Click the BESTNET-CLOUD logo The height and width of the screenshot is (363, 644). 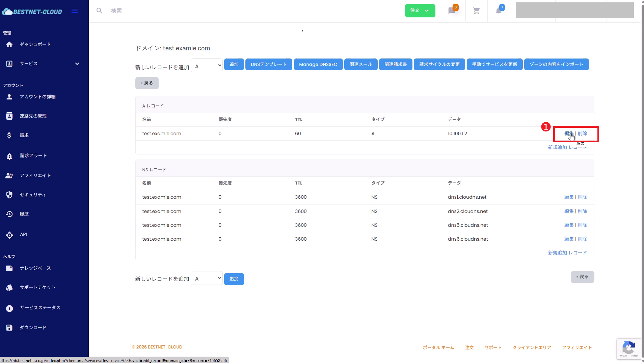[x=32, y=11]
